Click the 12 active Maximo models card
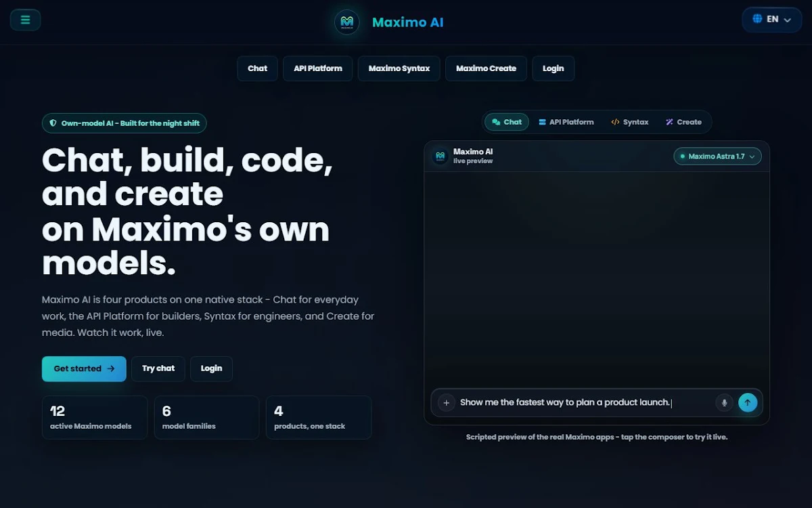Viewport: 812px width, 508px height. point(95,417)
